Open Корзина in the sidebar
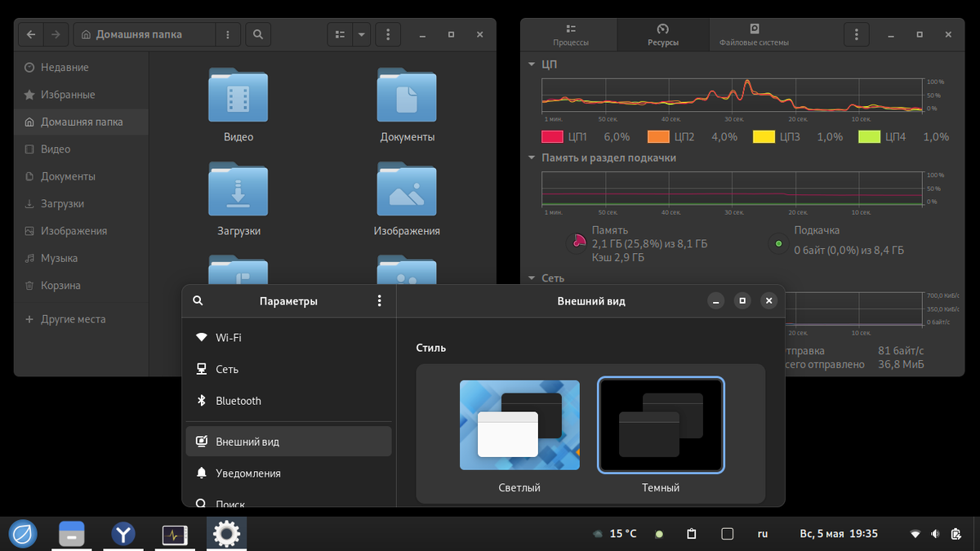This screenshot has height=551, width=980. pyautogui.click(x=81, y=286)
